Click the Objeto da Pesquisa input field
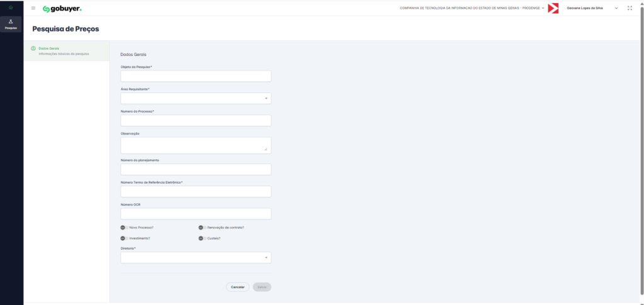The image size is (644, 305). coord(196,76)
